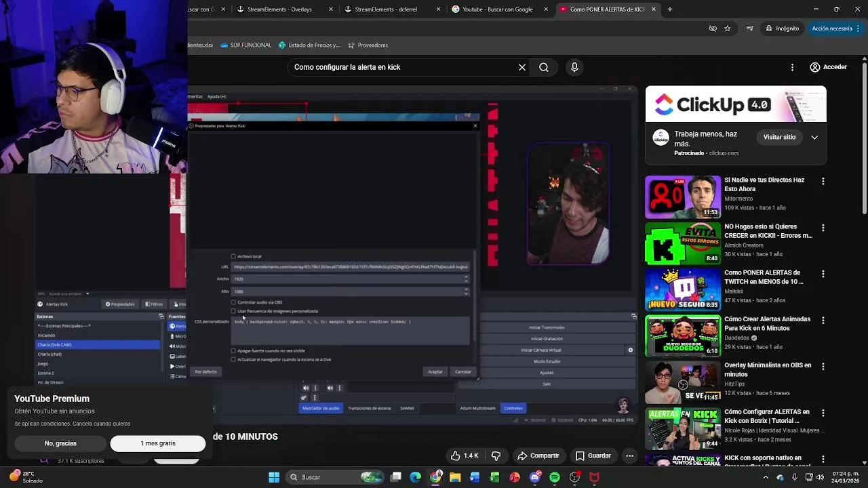Click Aceptar in OBS properties dialog
The height and width of the screenshot is (488, 868).
tap(435, 371)
